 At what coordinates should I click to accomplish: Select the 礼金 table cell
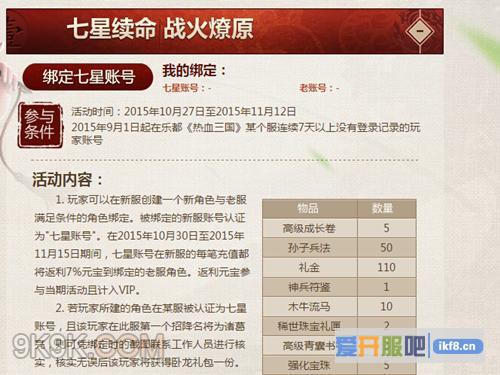(310, 267)
